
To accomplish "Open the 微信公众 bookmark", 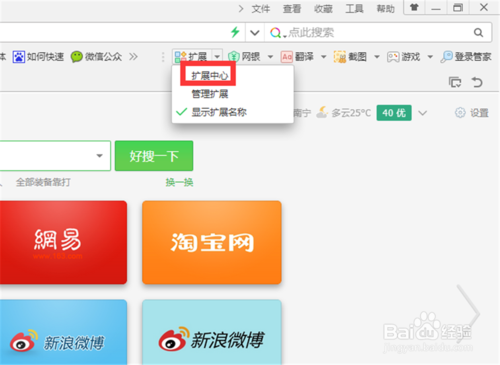I will point(96,57).
